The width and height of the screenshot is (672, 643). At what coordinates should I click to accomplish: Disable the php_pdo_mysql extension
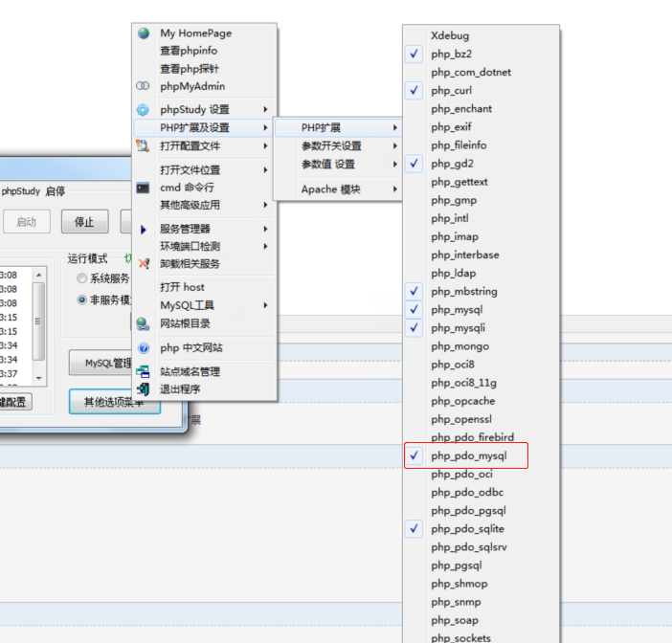pos(414,455)
